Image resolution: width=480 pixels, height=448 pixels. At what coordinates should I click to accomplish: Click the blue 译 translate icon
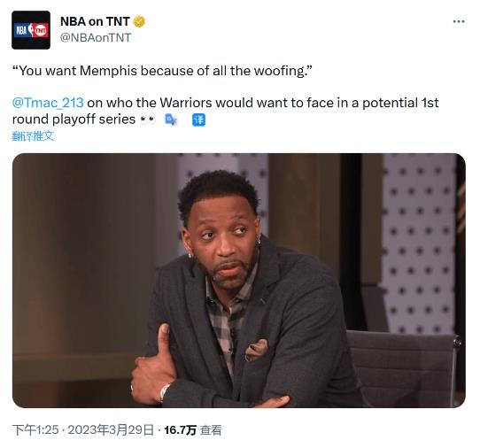(x=198, y=120)
